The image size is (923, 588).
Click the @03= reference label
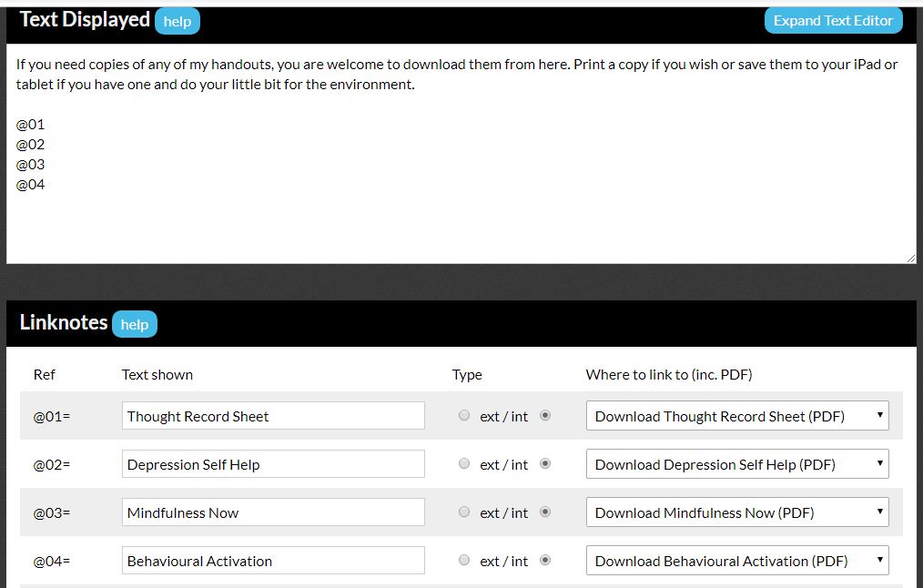(x=51, y=513)
